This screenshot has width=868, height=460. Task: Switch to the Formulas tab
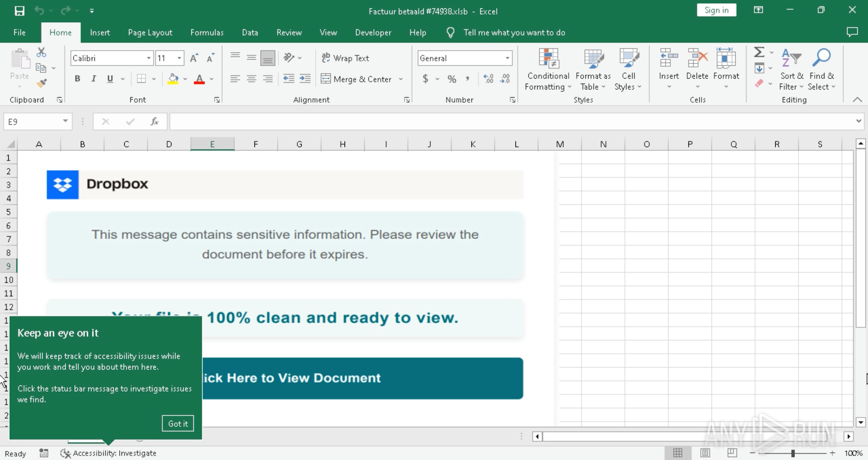(207, 33)
